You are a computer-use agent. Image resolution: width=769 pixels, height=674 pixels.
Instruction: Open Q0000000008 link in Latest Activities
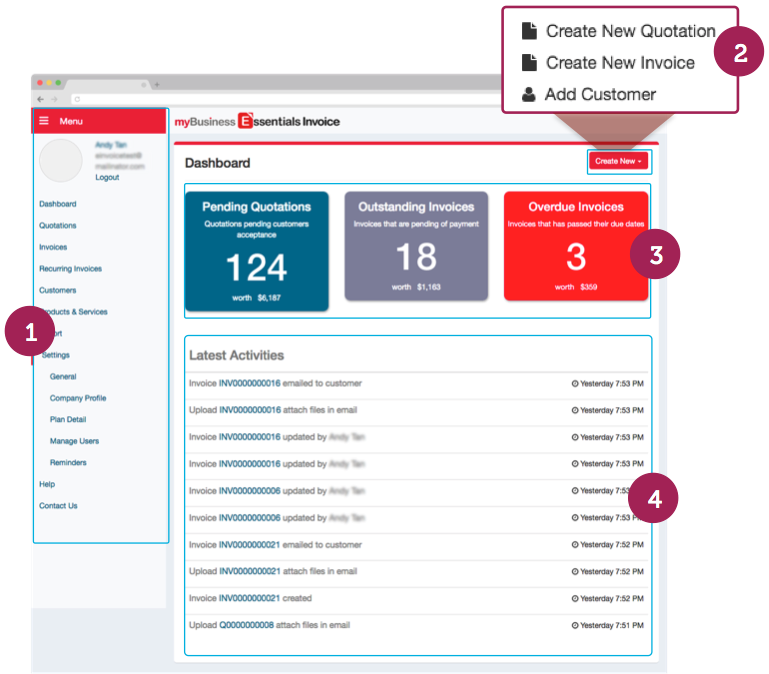246,625
